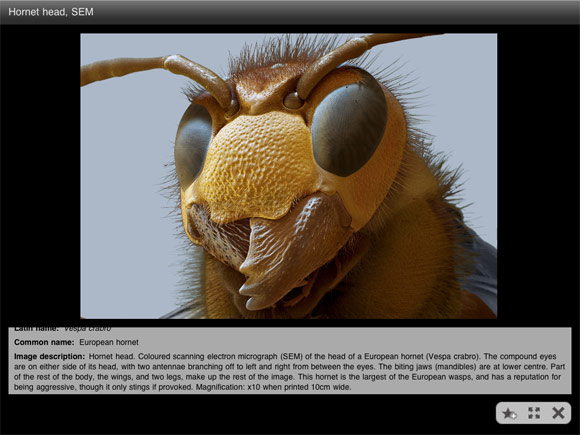Add this image to favorites with the star icon
The height and width of the screenshot is (435, 580).
[509, 413]
